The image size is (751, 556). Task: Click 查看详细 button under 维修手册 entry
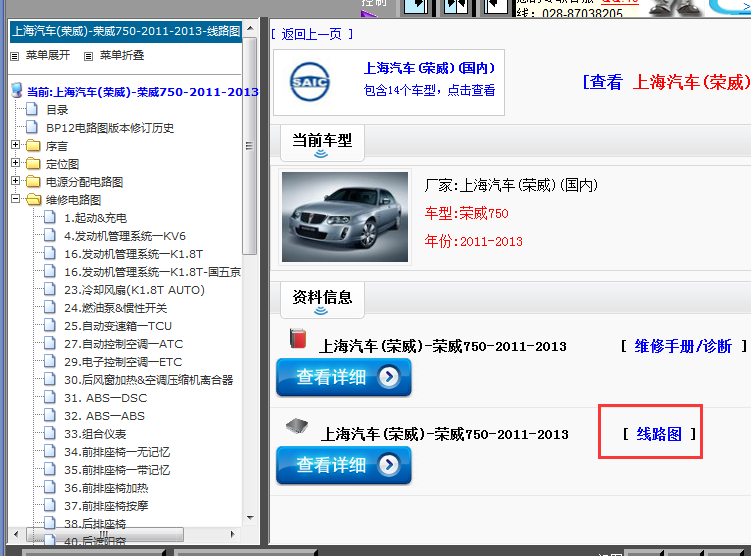point(344,377)
